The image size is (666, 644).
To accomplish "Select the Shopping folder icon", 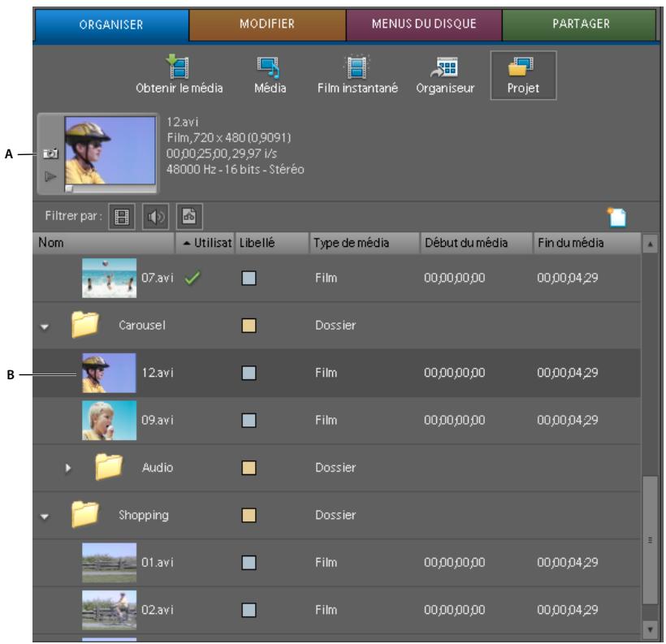I will [85, 514].
